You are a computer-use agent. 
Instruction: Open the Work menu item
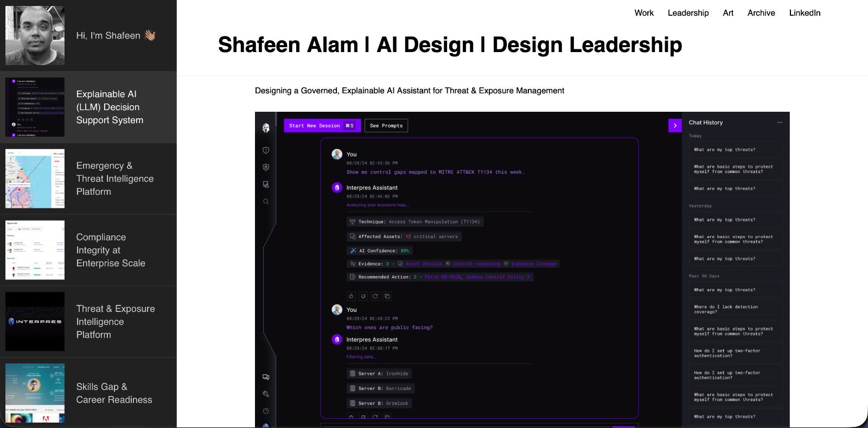[644, 13]
